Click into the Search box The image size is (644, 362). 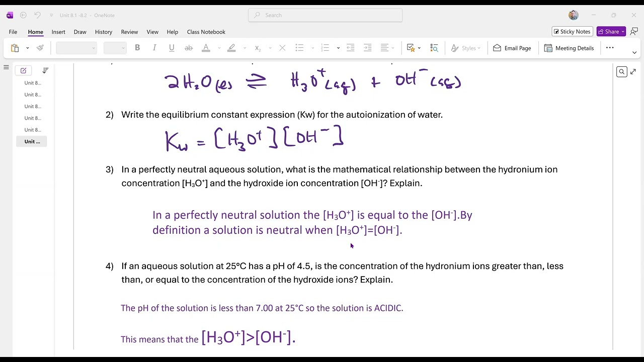(325, 15)
